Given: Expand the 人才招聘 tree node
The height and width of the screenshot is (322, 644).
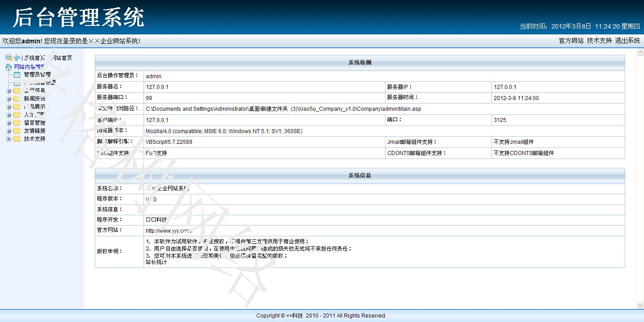Looking at the screenshot, I should (9, 115).
